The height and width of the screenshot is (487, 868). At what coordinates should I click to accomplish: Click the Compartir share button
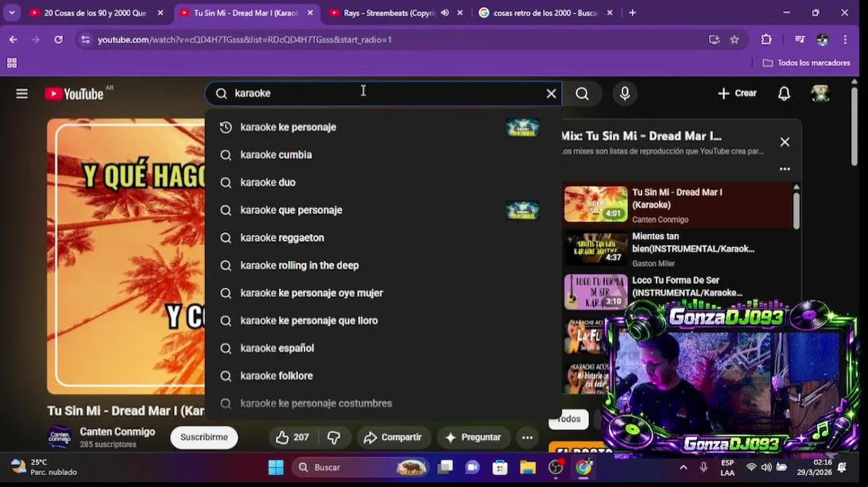(393, 438)
